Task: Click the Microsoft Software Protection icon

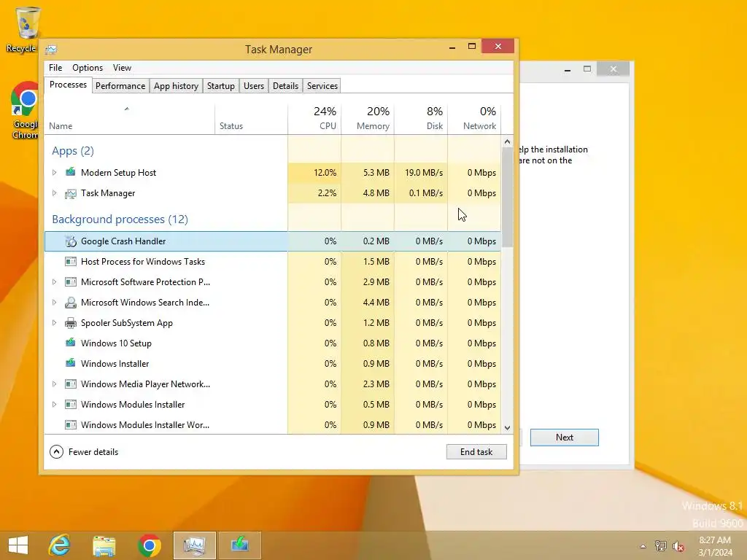Action: point(71,282)
